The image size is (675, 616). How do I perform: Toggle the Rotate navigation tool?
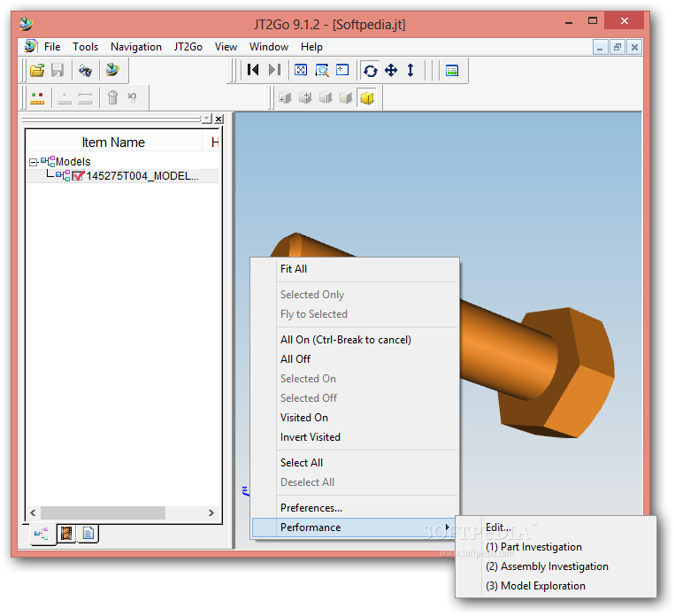[x=370, y=70]
